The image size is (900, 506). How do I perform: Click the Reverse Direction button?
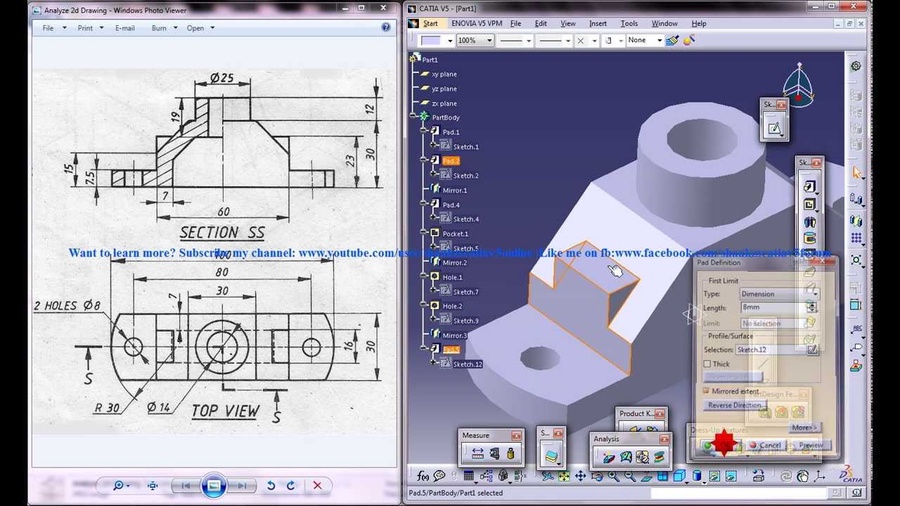734,405
